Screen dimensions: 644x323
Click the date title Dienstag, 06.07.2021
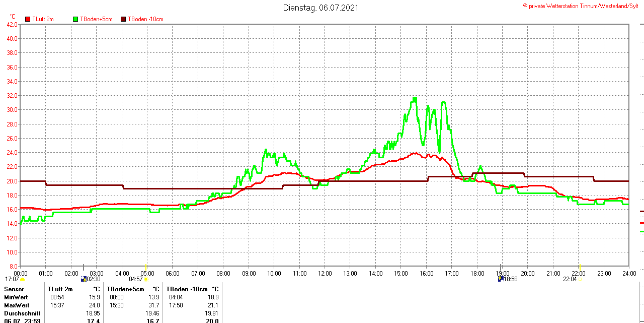pos(321,8)
